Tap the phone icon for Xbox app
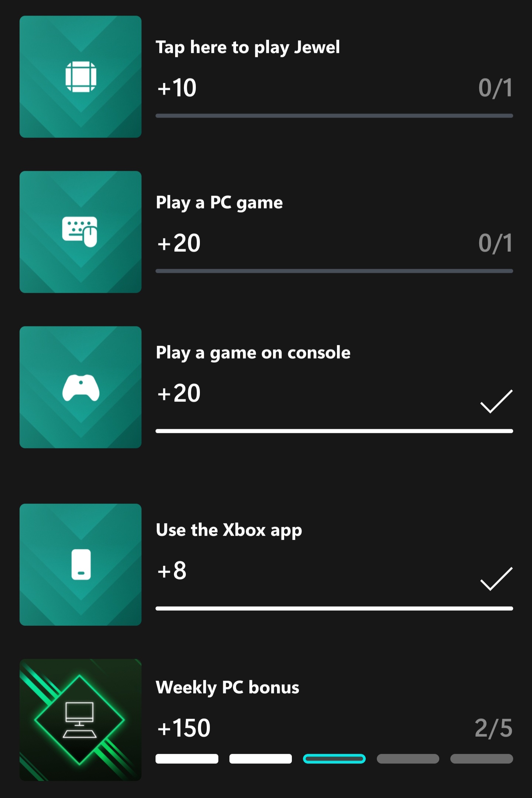 [81, 564]
